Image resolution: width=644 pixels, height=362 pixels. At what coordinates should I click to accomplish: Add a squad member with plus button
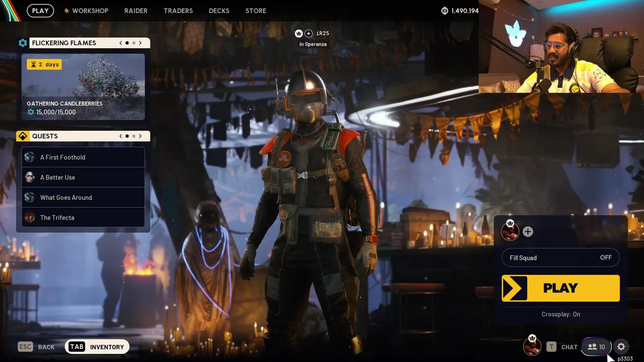pos(528,231)
